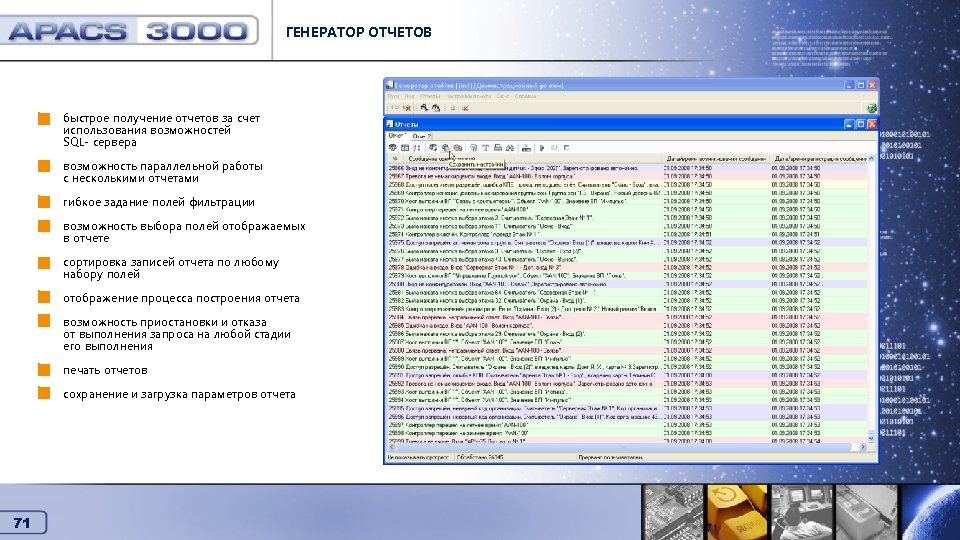Click the table columns icon in Отчеты toolbar
This screenshot has height=540, width=960.
405,148
